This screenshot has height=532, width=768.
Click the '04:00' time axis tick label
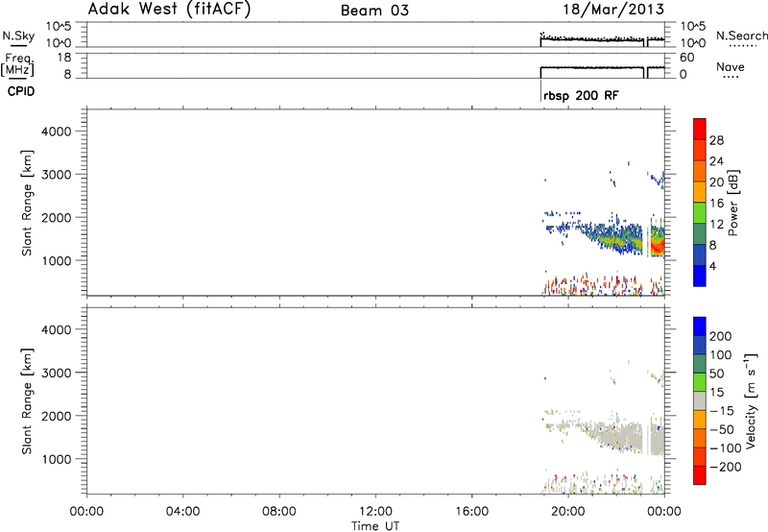click(x=182, y=512)
